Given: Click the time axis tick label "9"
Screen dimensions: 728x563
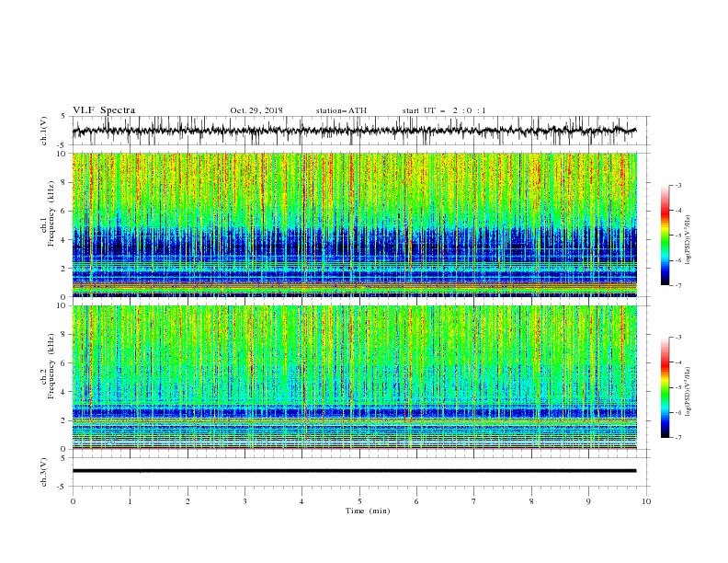Looking at the screenshot, I should (x=588, y=501).
